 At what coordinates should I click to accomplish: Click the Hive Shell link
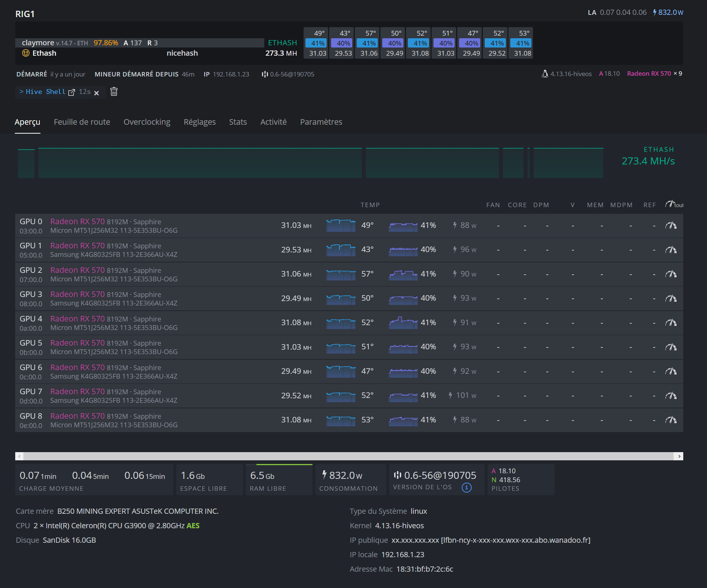[x=45, y=92]
